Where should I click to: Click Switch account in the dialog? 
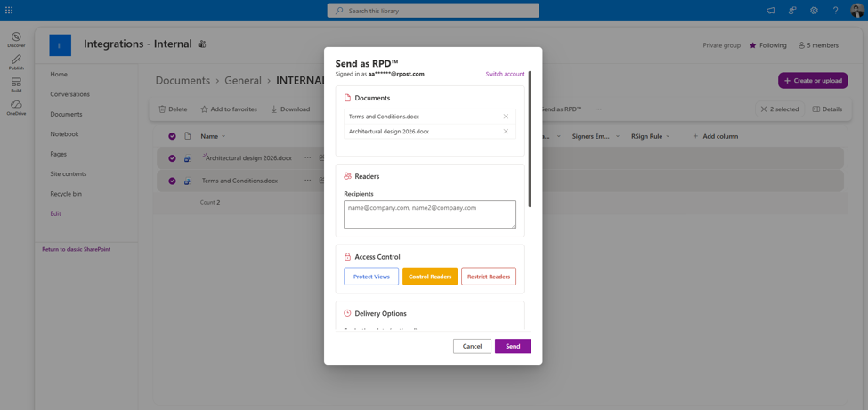pyautogui.click(x=505, y=74)
